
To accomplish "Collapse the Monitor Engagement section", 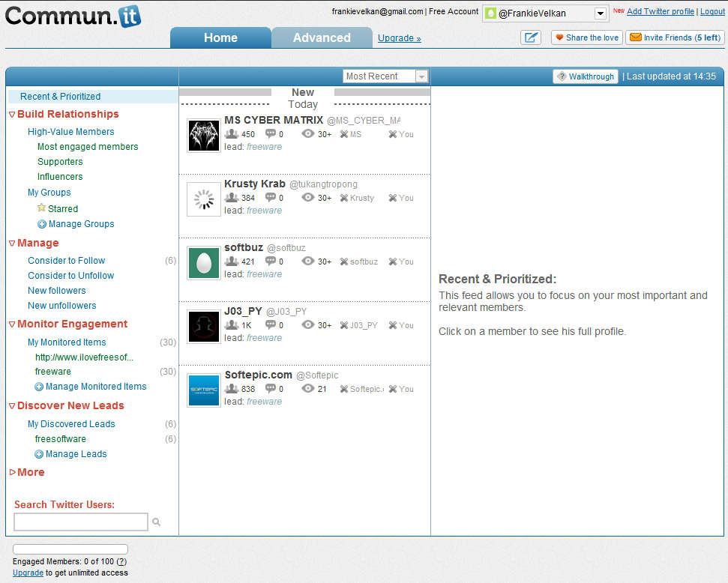I will tap(12, 324).
